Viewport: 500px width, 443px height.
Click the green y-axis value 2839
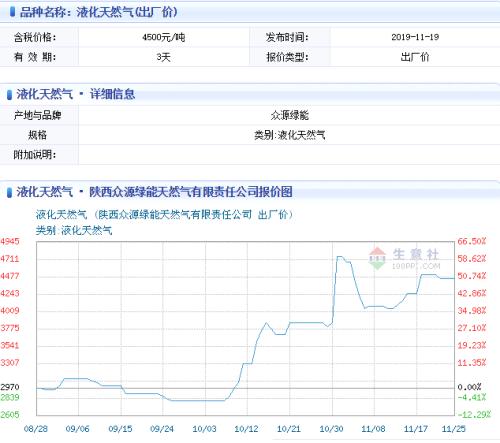tap(10, 397)
